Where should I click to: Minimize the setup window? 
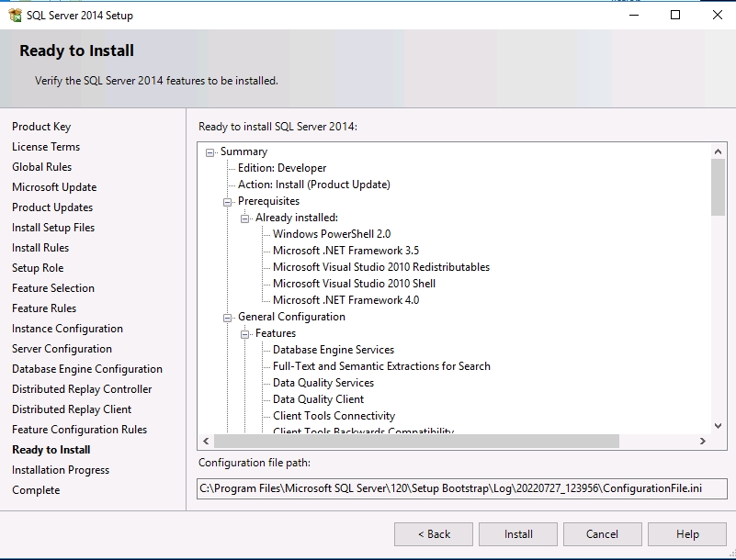(x=634, y=15)
